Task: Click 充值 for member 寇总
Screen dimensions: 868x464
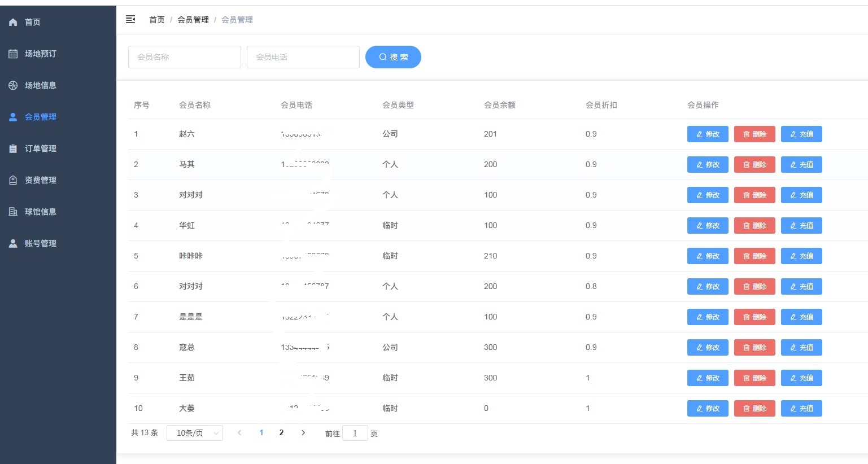Action: click(x=801, y=347)
